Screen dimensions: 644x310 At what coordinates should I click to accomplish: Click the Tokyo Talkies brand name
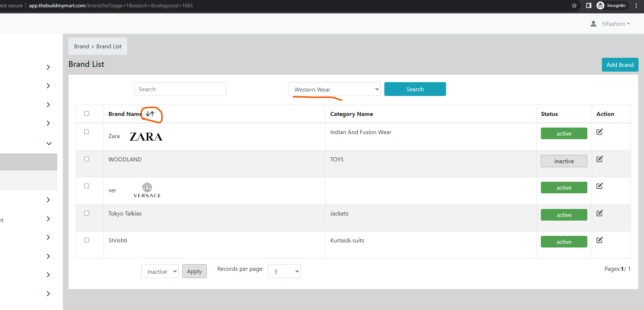125,213
